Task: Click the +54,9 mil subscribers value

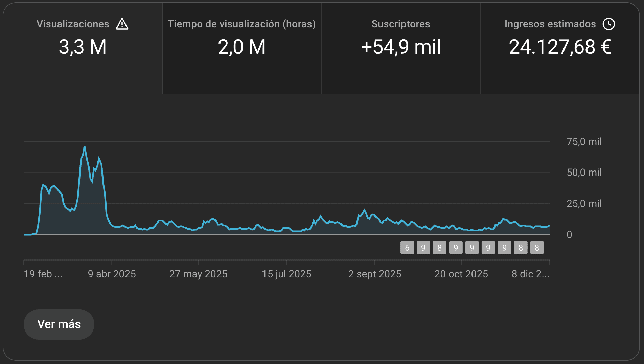Action: point(400,47)
